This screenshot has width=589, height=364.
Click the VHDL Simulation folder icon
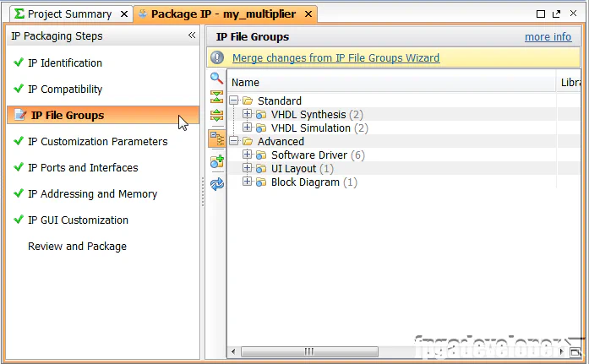coord(261,128)
